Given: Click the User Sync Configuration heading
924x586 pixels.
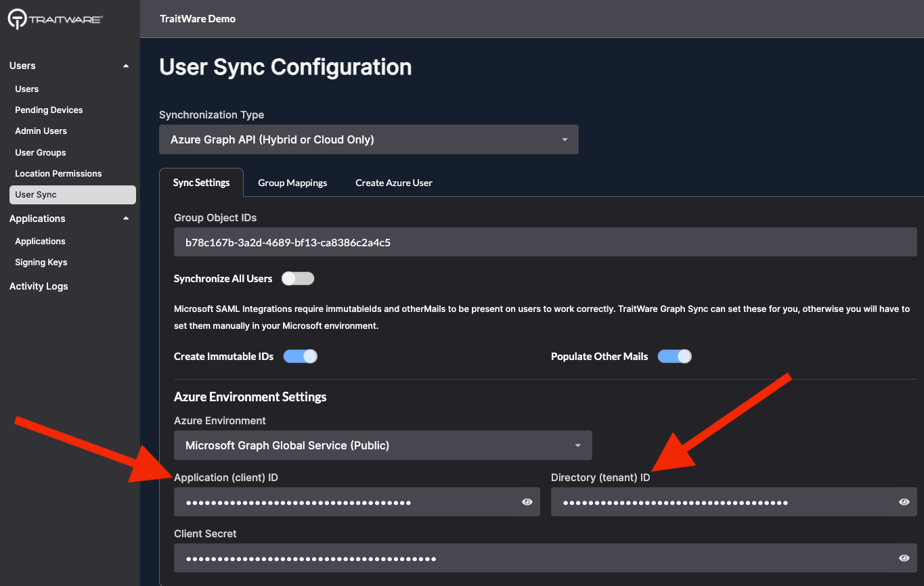Looking at the screenshot, I should 286,67.
